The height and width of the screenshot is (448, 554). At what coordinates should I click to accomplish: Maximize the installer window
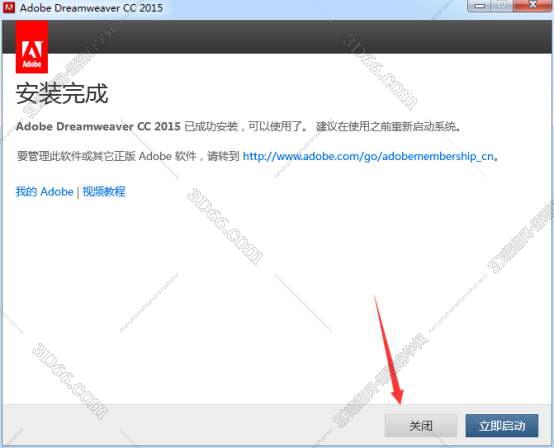click(502, 5)
